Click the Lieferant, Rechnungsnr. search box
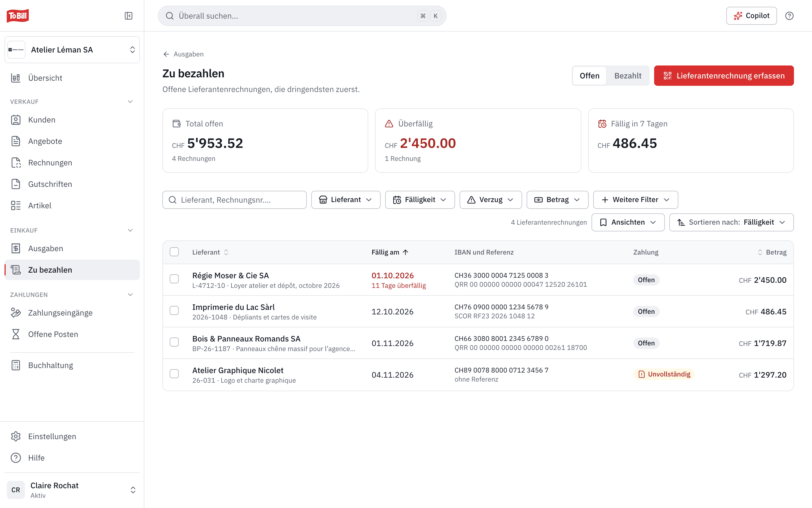The image size is (812, 508). click(x=234, y=200)
